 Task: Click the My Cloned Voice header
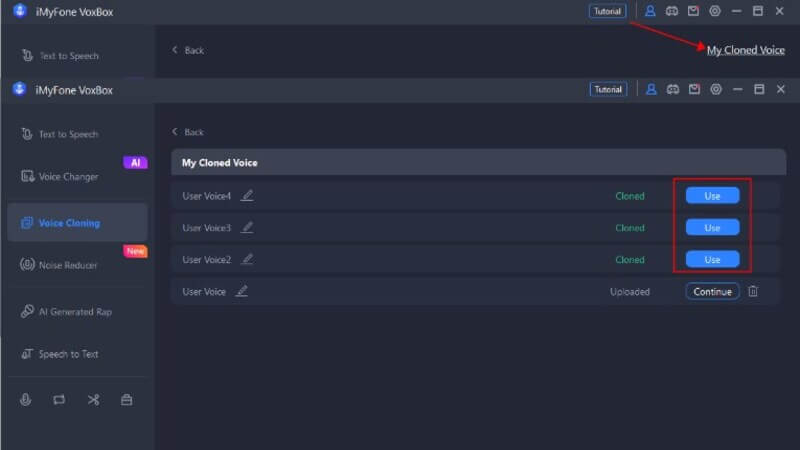(478, 162)
